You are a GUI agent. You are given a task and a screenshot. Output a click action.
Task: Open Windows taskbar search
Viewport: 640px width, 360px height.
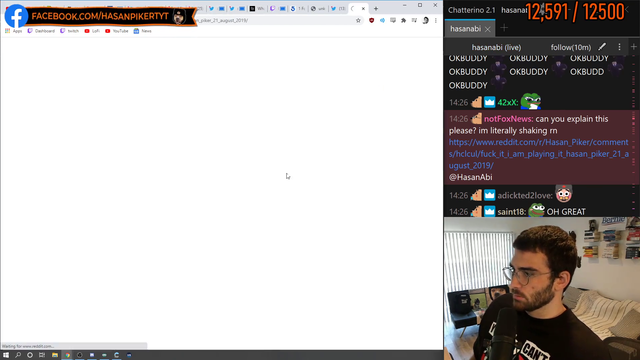[18, 355]
